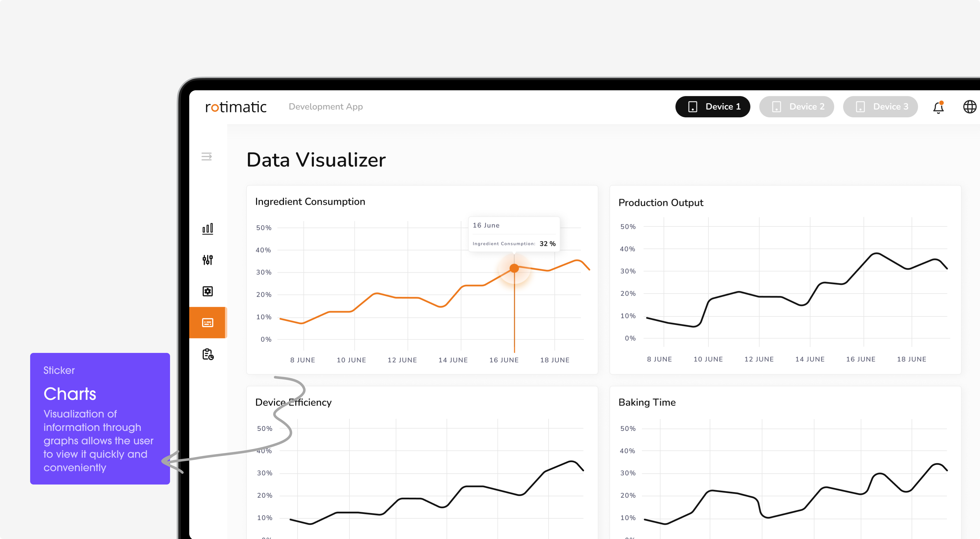Click the Device Efficiency chart title
This screenshot has height=539, width=980.
tap(293, 402)
